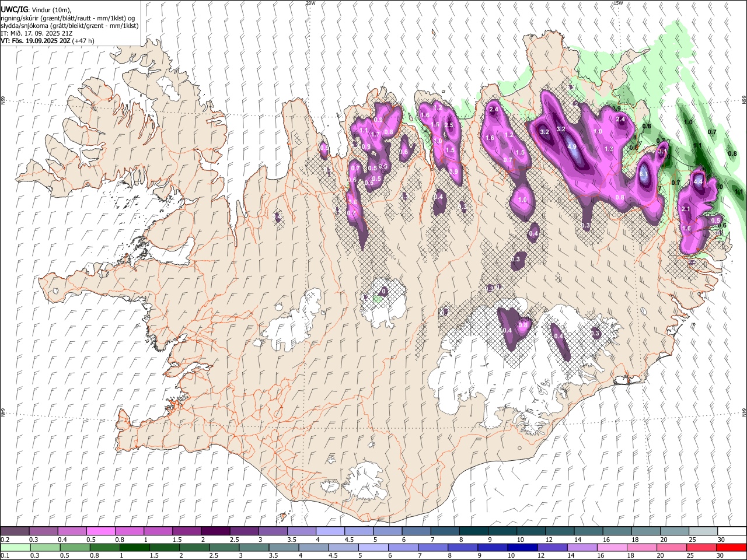Screen dimensions: 747x560
Task: Select the valid time "VT: Fös. 19.09.2025 20Z" line
Action: (47, 41)
